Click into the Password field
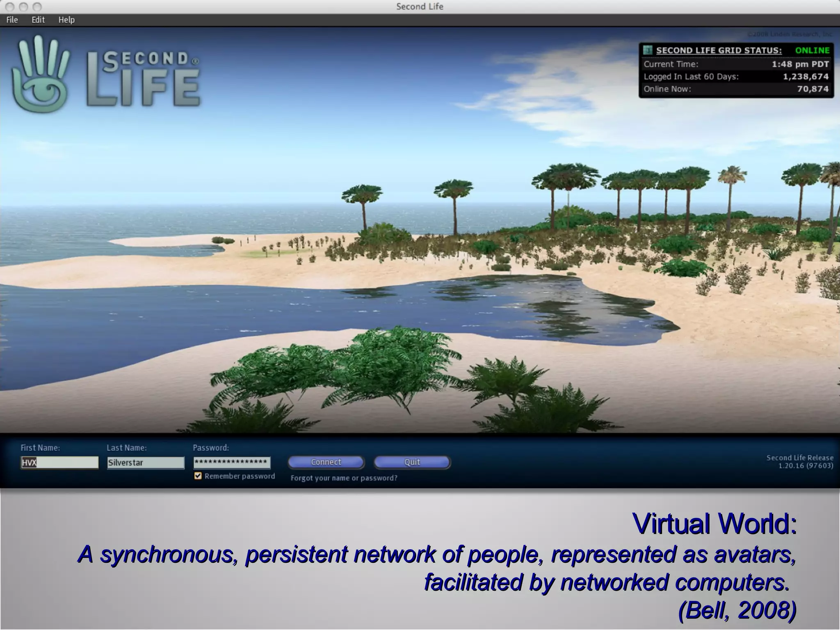840x630 pixels. click(x=232, y=463)
